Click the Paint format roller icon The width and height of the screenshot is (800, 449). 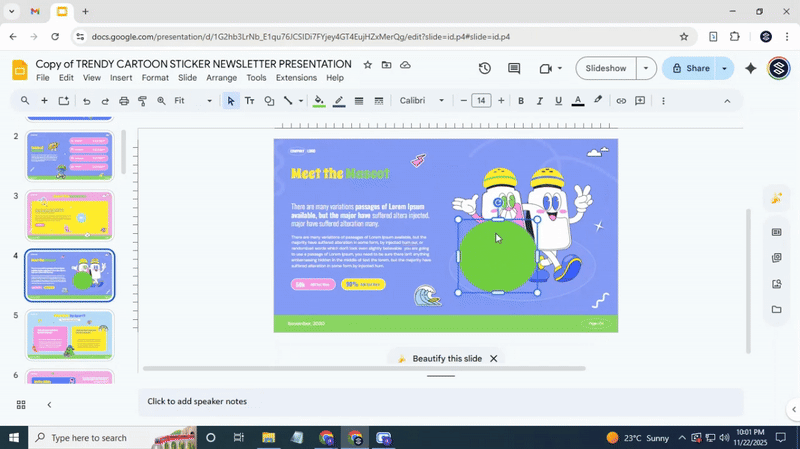pos(142,101)
